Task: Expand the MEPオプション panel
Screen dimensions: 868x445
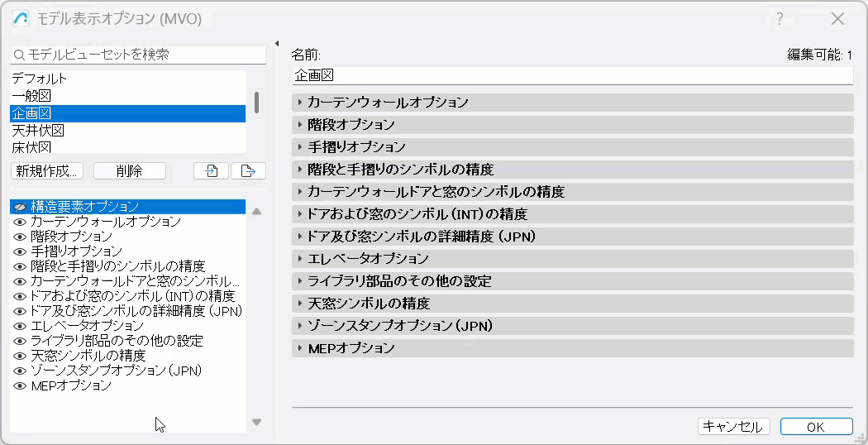Action: (572, 348)
